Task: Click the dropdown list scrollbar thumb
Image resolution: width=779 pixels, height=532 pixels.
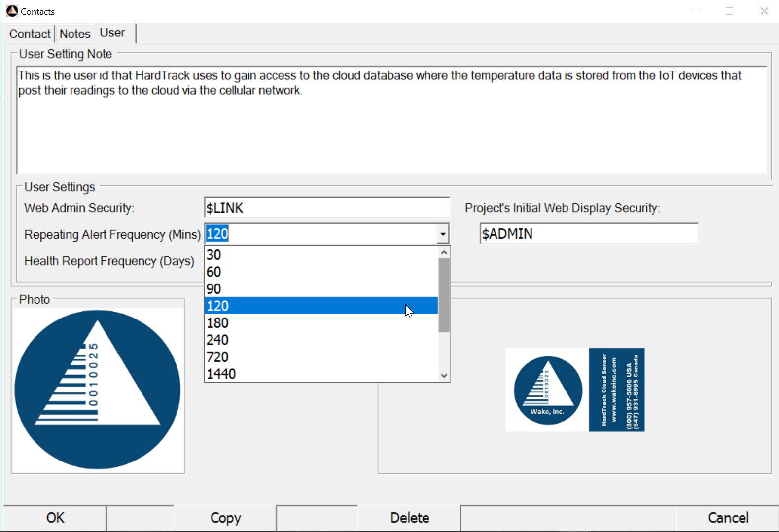Action: 444,295
